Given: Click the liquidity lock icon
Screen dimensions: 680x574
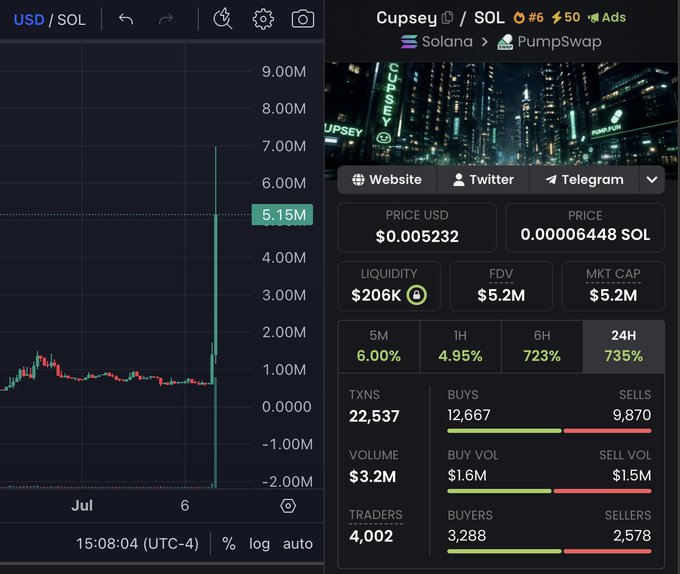Looking at the screenshot, I should pos(416,295).
